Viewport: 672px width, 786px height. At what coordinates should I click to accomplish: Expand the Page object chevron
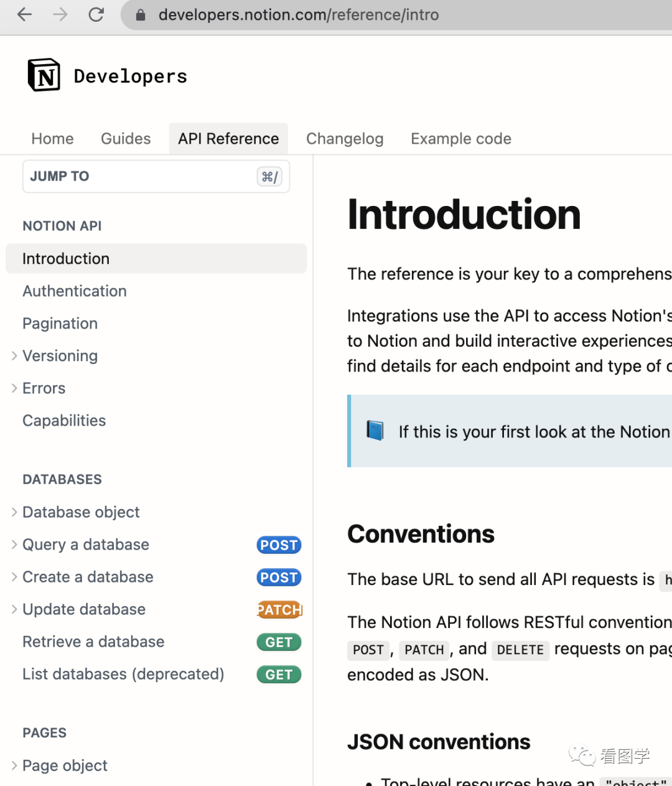tap(14, 765)
